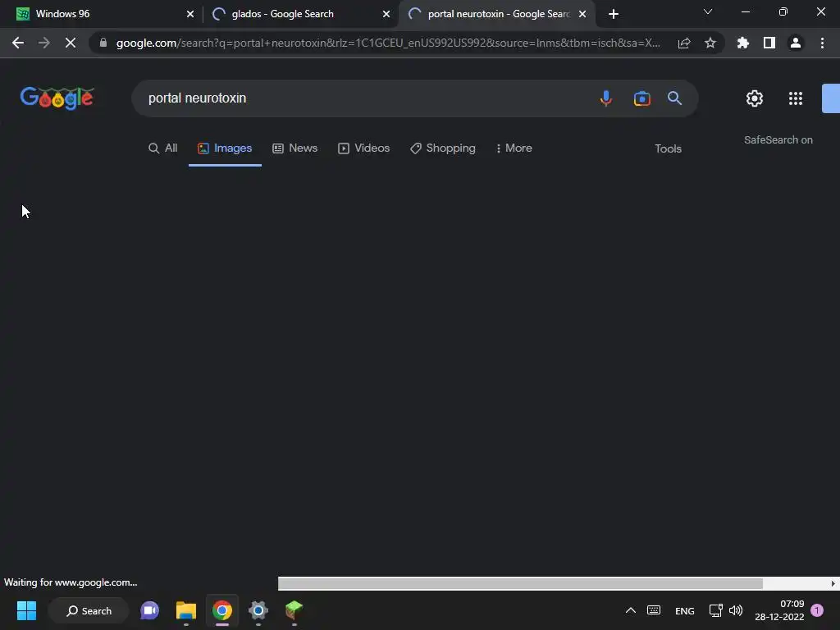The image size is (840, 630).
Task: Submit search with magnifier icon
Action: point(674,98)
